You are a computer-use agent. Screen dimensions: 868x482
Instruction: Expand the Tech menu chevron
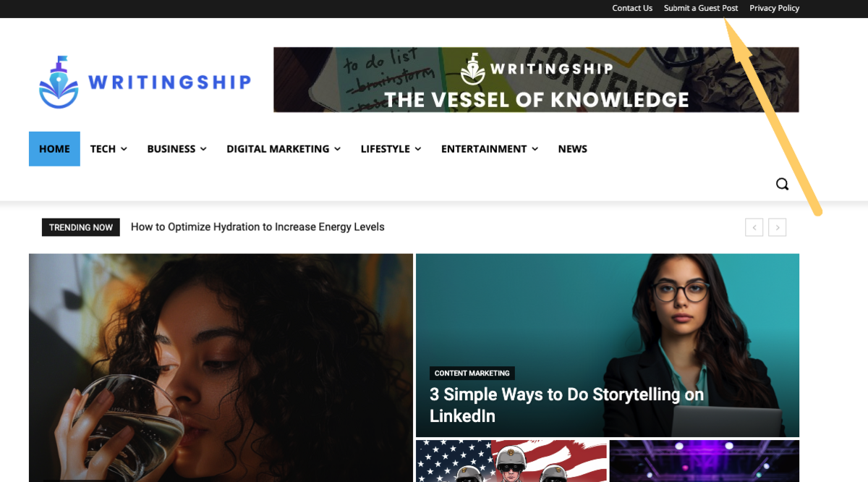pos(124,149)
